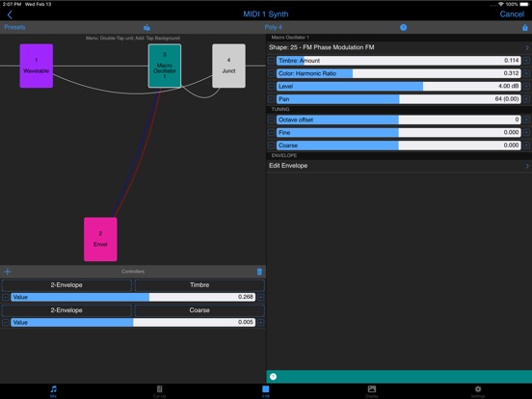Increase Octave offset with its plus button

point(526,120)
